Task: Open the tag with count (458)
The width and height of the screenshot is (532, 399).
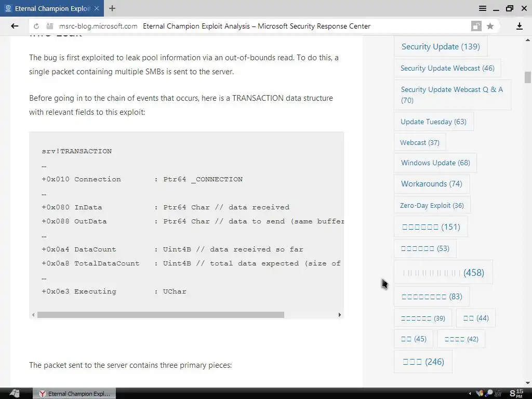Action: pyautogui.click(x=443, y=272)
